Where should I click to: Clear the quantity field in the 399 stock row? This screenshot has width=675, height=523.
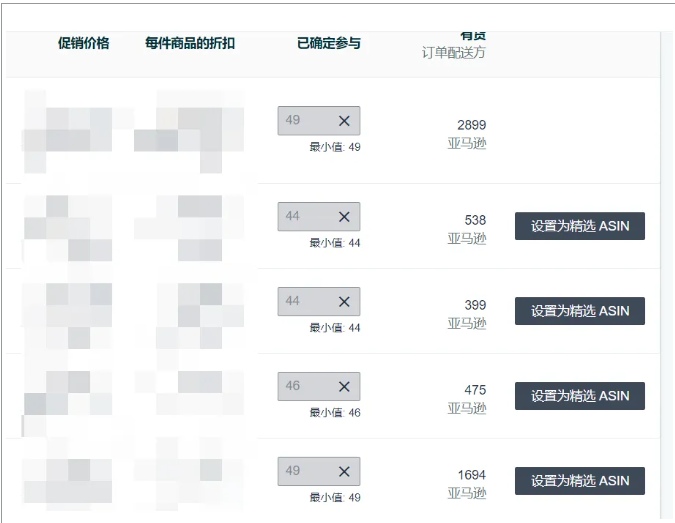(344, 302)
